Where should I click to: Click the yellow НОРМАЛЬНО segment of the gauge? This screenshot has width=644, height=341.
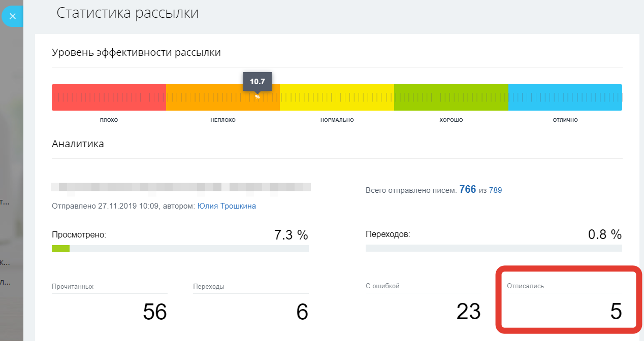point(337,97)
